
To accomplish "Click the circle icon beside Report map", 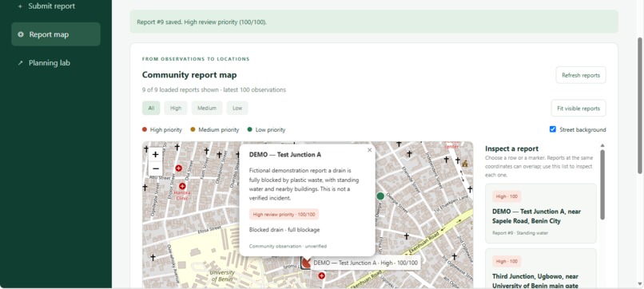I will pyautogui.click(x=21, y=34).
